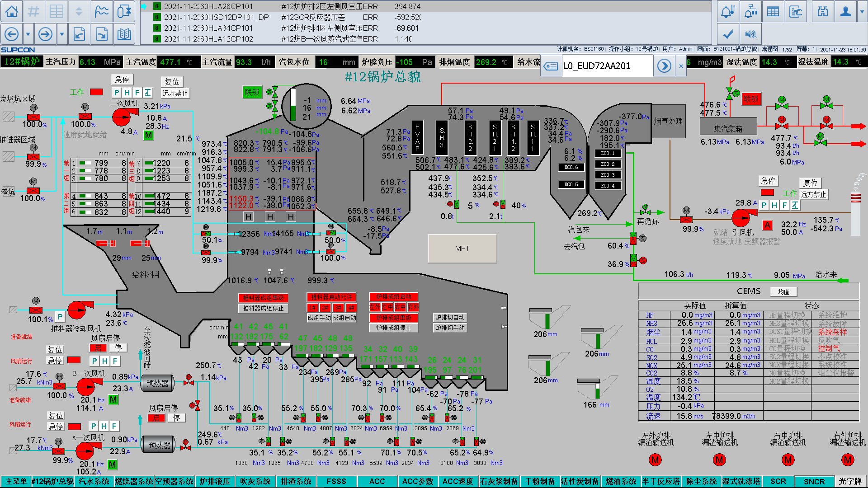The height and width of the screenshot is (488, 868).
Task: Mute alarm sound with speaker icon
Action: tap(750, 34)
